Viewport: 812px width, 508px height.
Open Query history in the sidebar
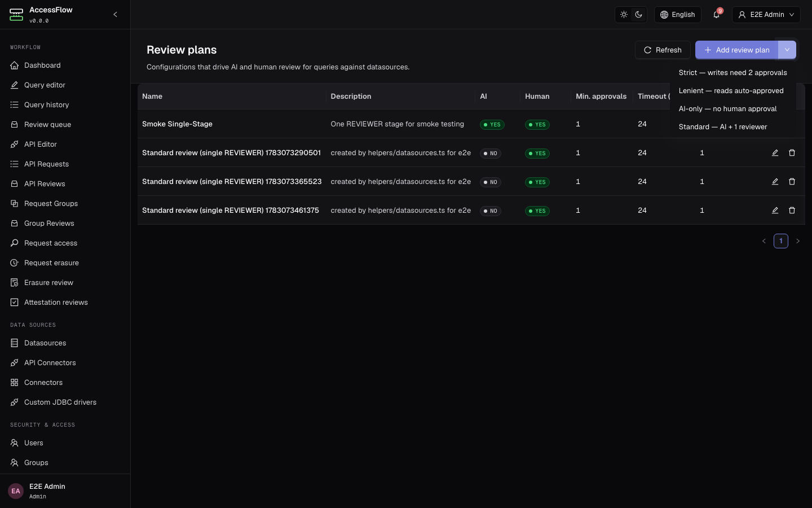point(65,105)
